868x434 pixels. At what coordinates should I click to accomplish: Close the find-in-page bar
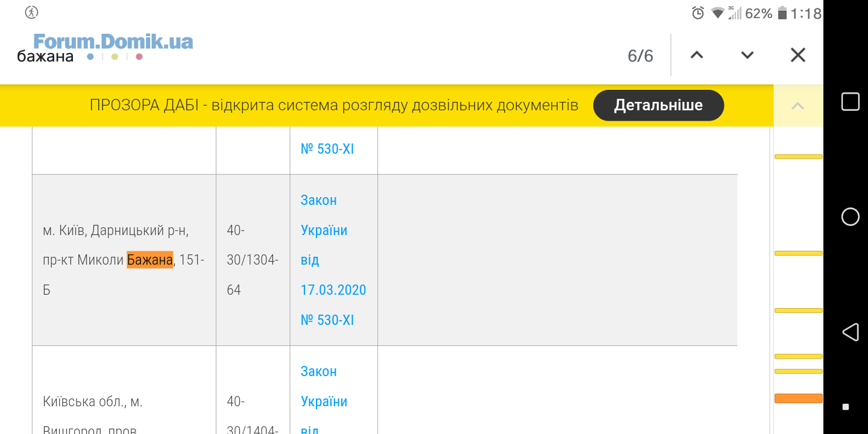tap(798, 55)
